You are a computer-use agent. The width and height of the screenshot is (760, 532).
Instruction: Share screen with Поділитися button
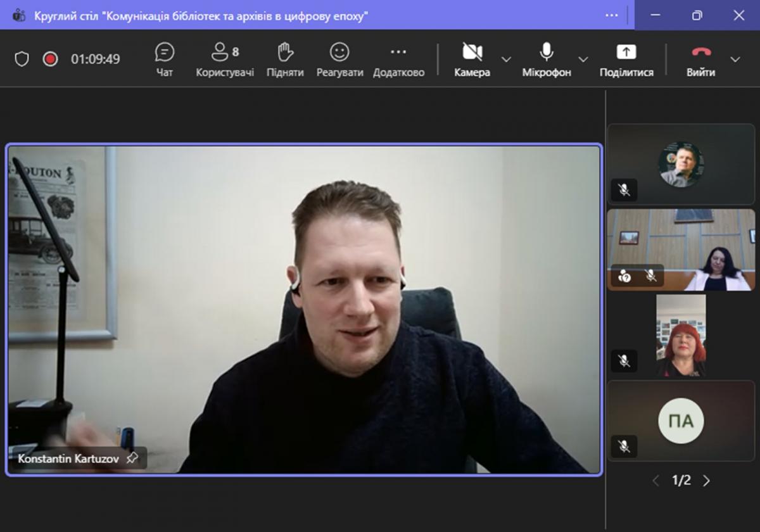point(626,60)
